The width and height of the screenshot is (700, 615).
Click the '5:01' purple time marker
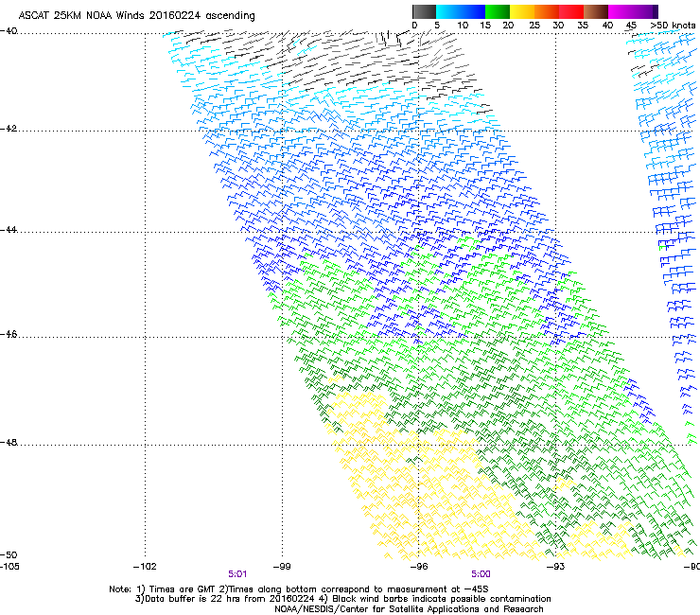(237, 574)
